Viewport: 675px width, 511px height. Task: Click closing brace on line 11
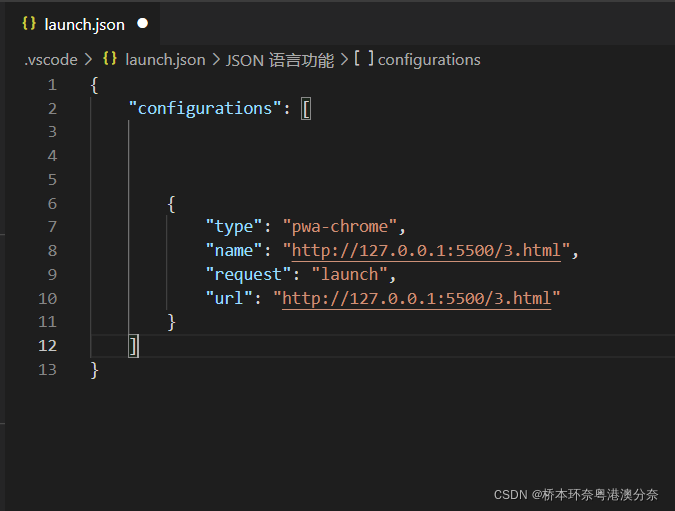coord(171,322)
